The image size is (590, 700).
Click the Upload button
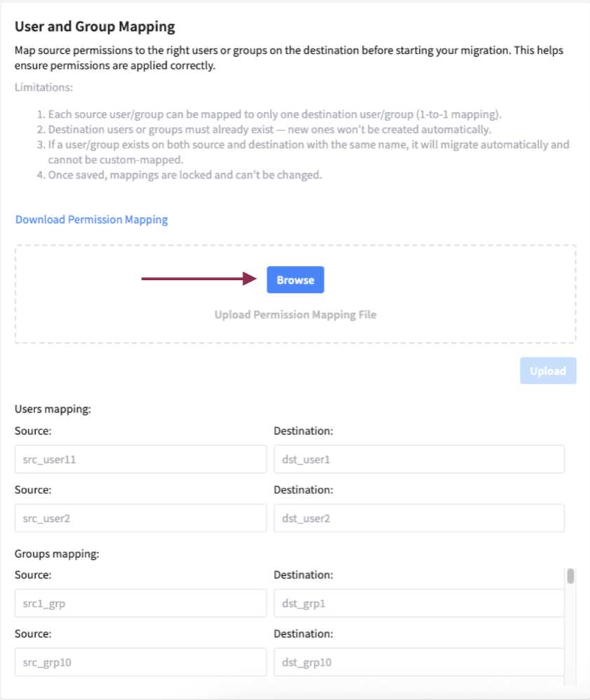(548, 371)
